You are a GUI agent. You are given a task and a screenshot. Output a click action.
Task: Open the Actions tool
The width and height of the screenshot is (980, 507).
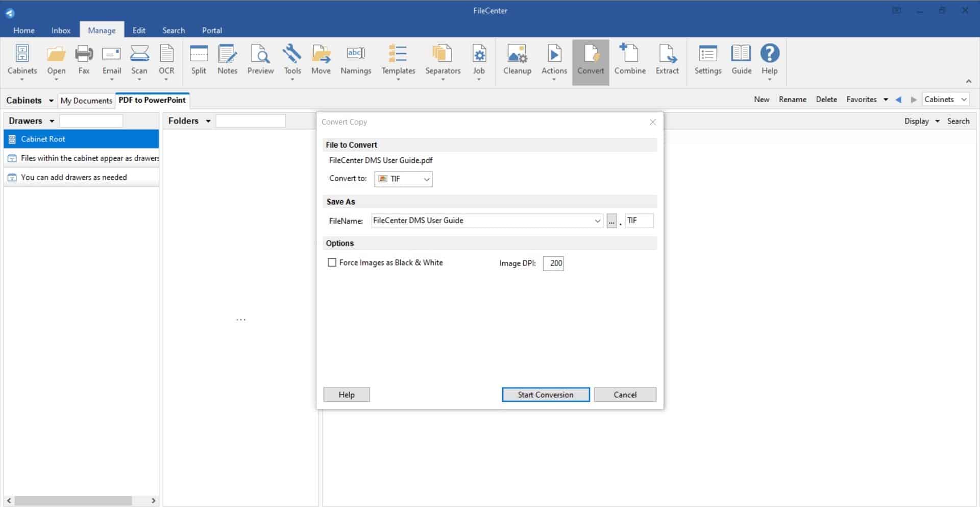coord(554,61)
